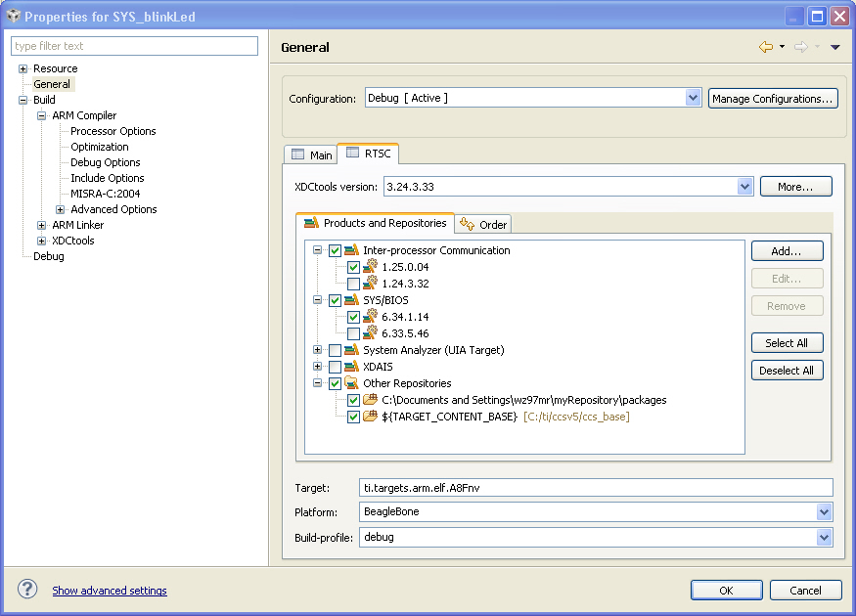
Task: Click the Inter-processor Communication product icon
Action: [x=351, y=250]
